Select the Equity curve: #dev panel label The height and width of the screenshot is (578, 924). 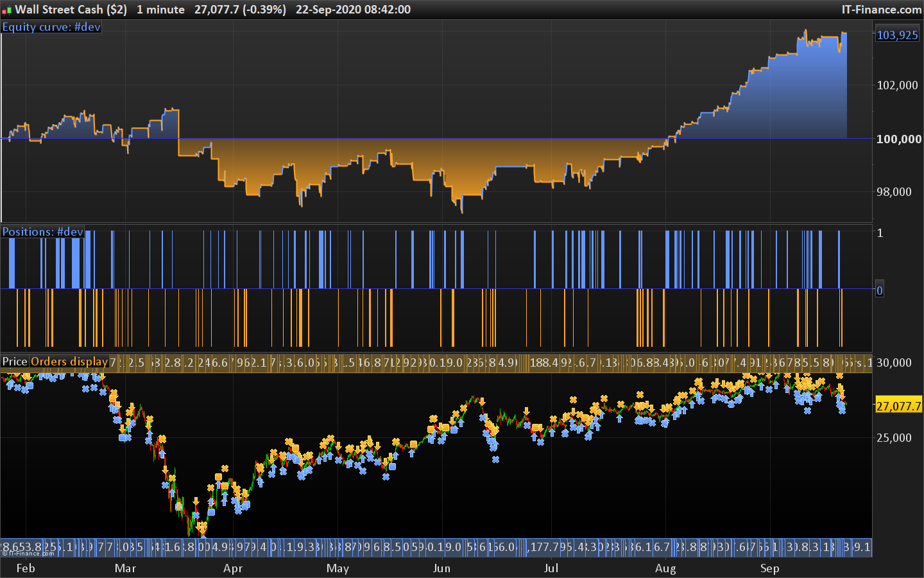click(51, 27)
